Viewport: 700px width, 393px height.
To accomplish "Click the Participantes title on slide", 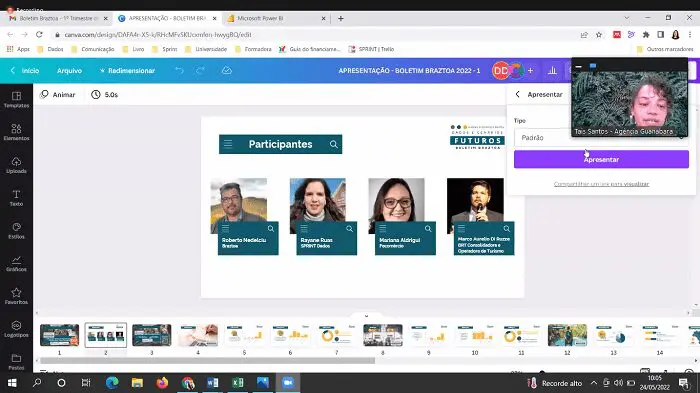I will pos(280,144).
